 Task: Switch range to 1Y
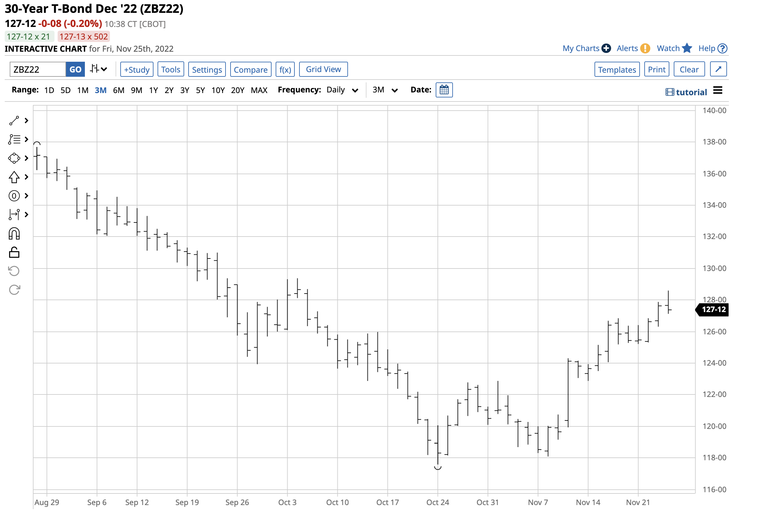(153, 90)
